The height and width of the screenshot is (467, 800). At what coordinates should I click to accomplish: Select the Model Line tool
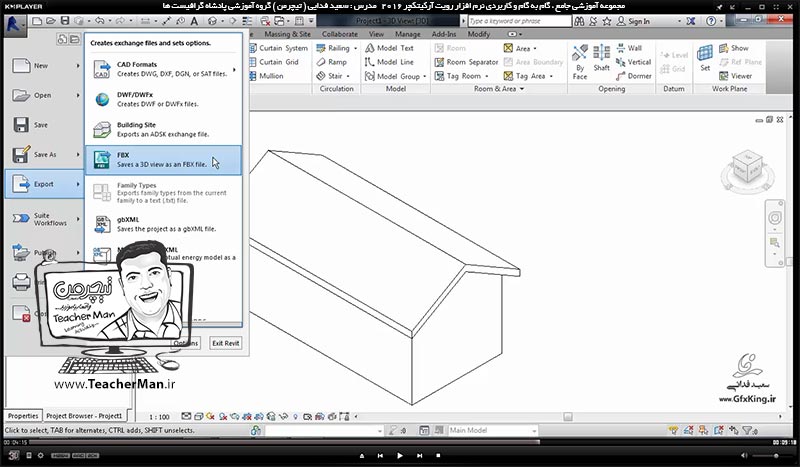pos(389,62)
